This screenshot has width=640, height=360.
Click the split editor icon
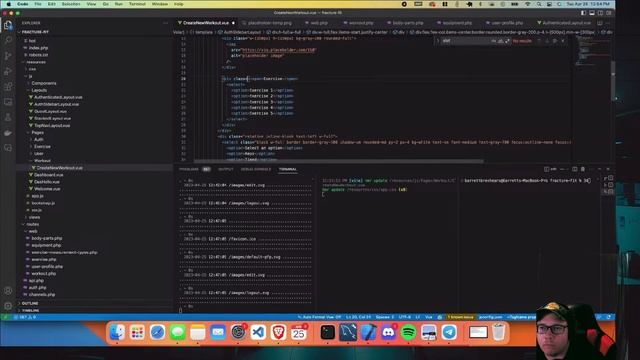click(x=600, y=23)
